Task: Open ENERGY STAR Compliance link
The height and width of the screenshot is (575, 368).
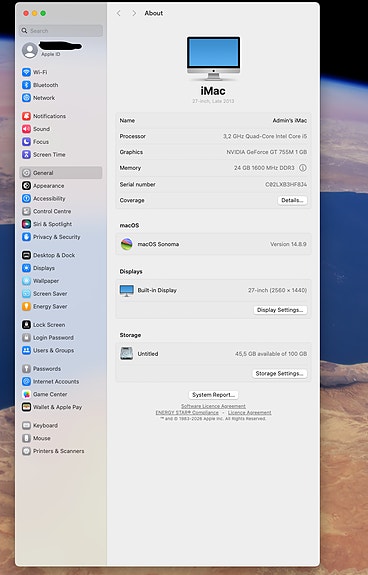Action: (x=187, y=413)
